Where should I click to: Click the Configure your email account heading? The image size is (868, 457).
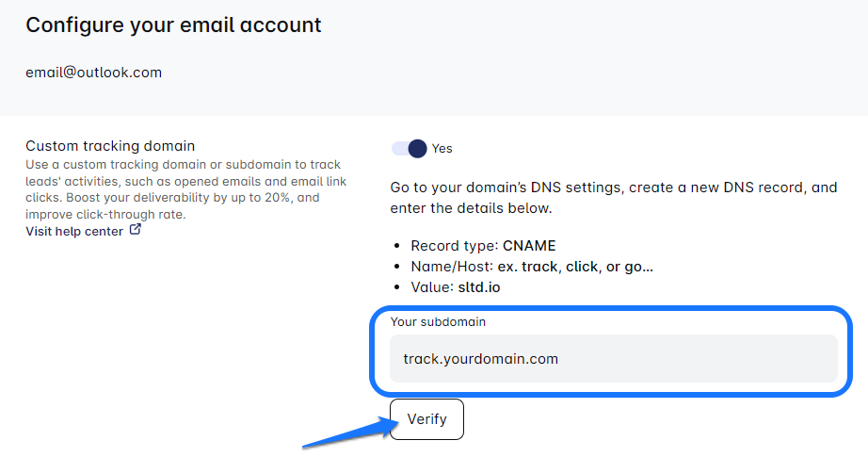173,25
